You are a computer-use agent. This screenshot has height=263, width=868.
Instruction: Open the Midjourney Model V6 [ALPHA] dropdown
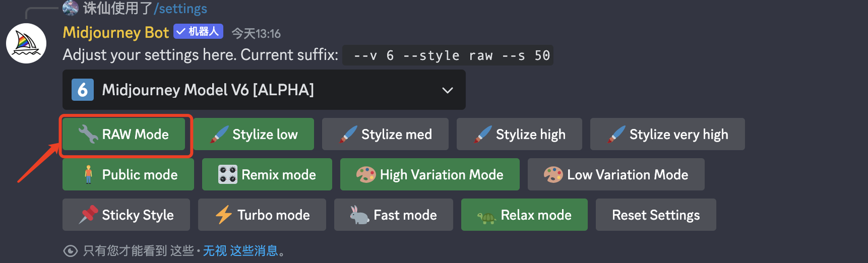pyautogui.click(x=264, y=89)
